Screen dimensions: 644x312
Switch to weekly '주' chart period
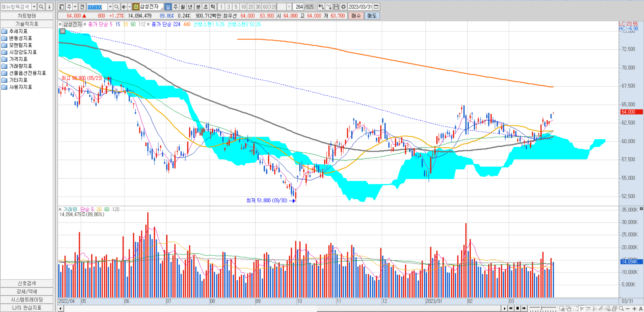(175, 7)
